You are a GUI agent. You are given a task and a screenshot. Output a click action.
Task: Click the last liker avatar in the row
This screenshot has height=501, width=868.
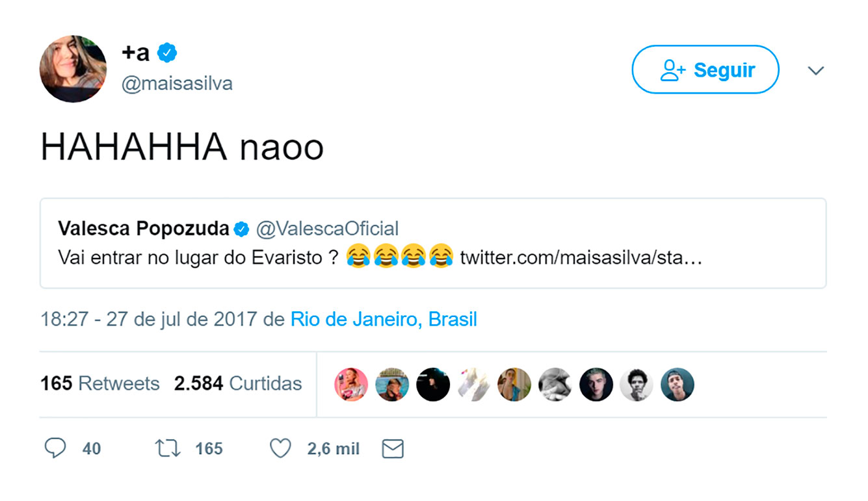677,385
